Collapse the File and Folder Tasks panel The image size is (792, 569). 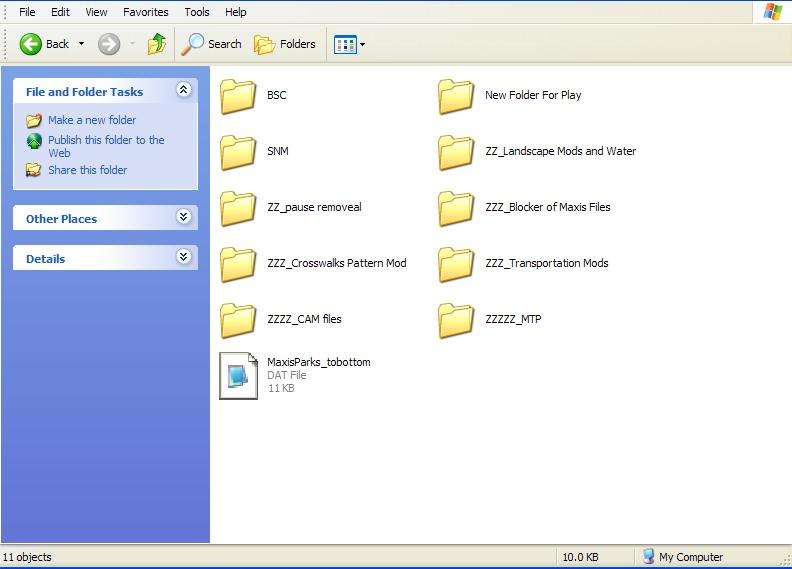[x=183, y=90]
